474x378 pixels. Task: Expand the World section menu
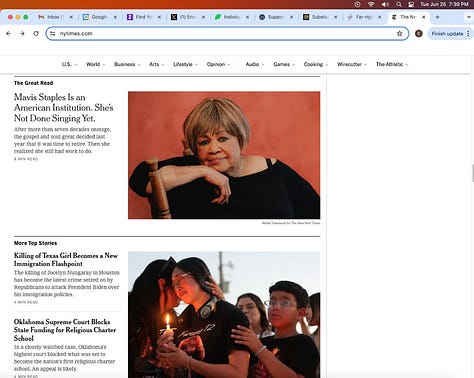(x=95, y=64)
